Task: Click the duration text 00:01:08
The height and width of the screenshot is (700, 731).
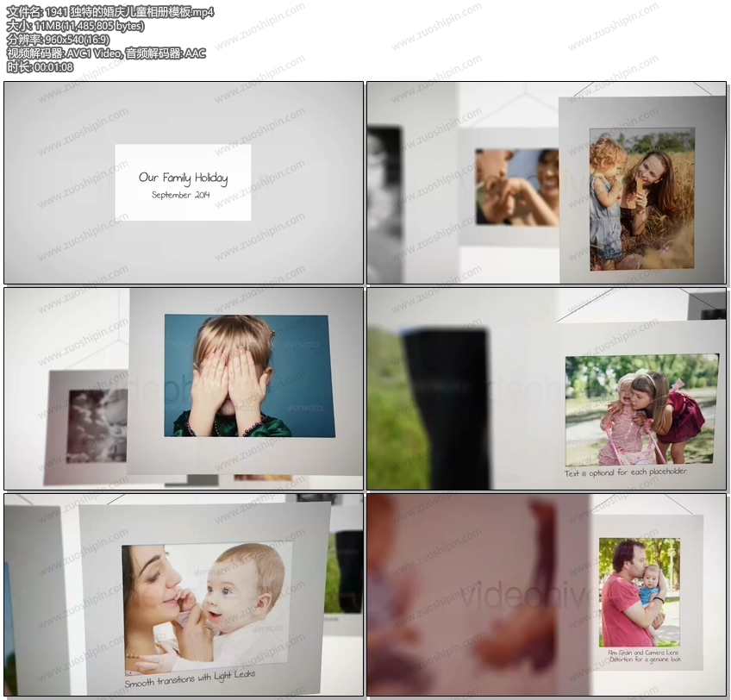Action: click(40, 67)
